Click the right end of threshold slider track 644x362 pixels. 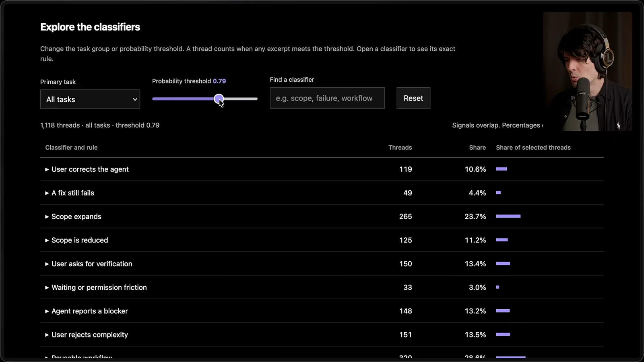(x=256, y=99)
